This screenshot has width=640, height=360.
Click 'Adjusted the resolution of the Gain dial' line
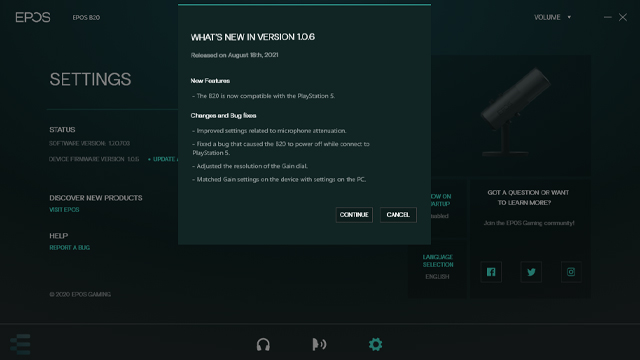pyautogui.click(x=250, y=166)
